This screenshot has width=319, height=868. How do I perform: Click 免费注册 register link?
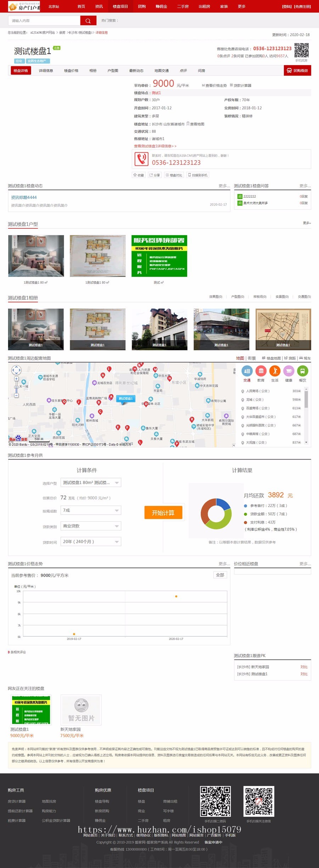click(x=302, y=6)
